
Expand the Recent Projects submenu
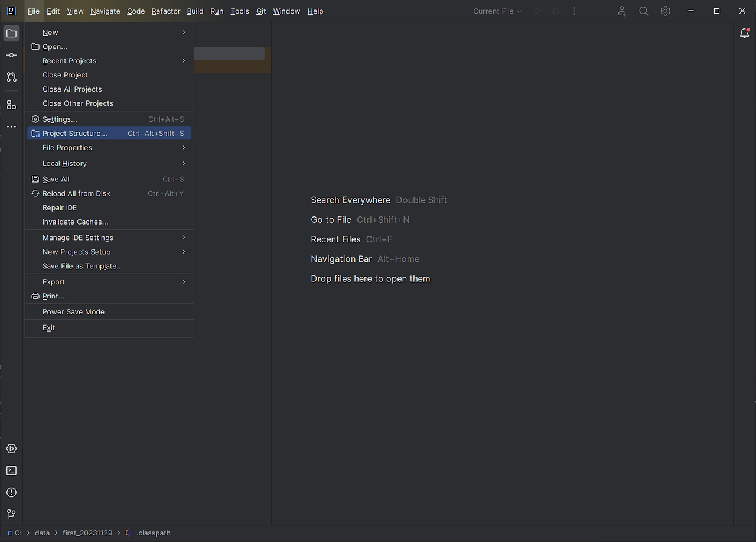click(69, 60)
